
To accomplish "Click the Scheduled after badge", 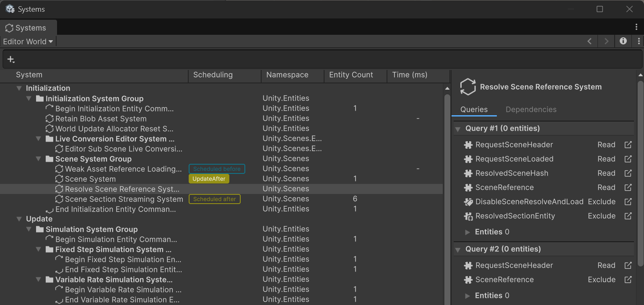I will [x=215, y=199].
